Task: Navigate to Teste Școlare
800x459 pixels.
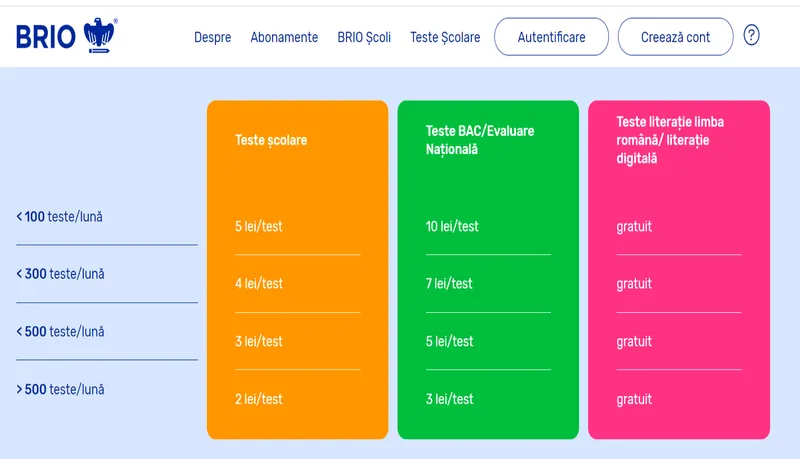Action: point(445,37)
